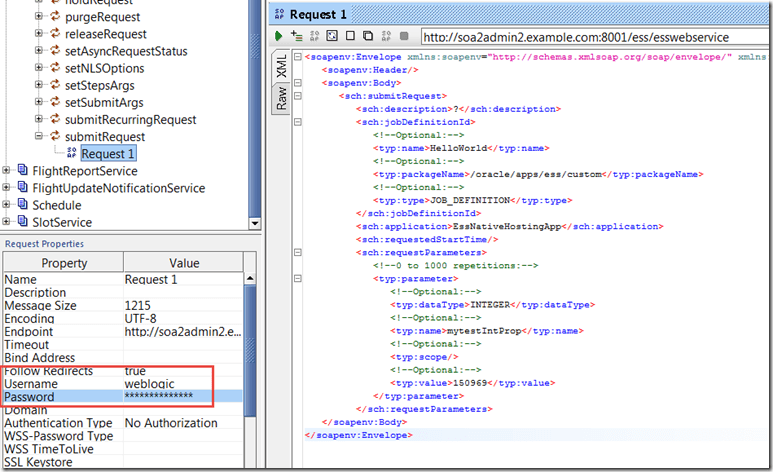Switch to the XML editor tab

point(282,65)
